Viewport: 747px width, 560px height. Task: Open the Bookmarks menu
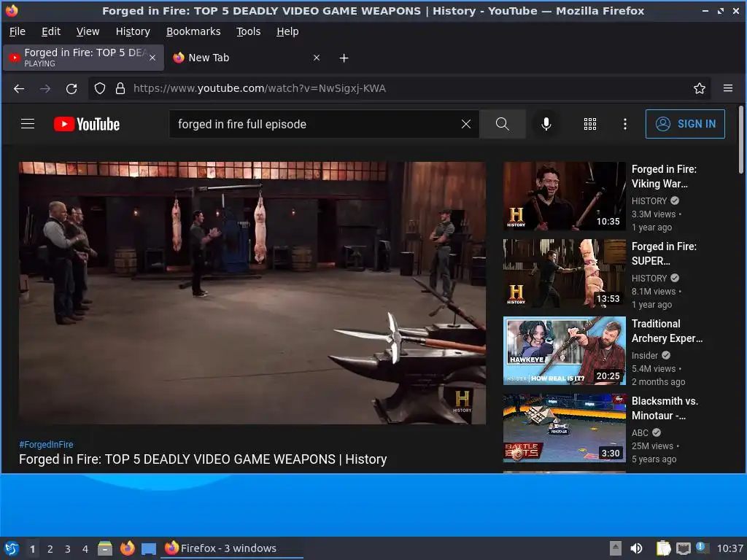pyautogui.click(x=193, y=31)
